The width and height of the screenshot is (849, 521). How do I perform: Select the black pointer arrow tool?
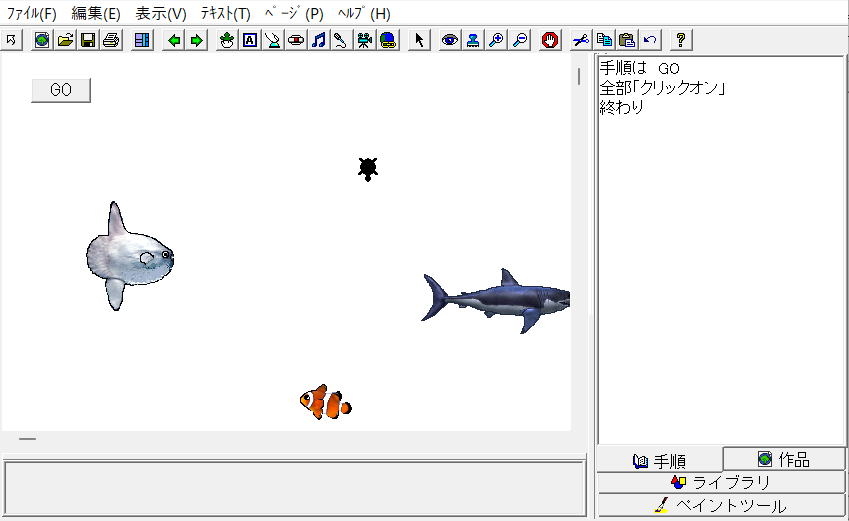click(419, 40)
